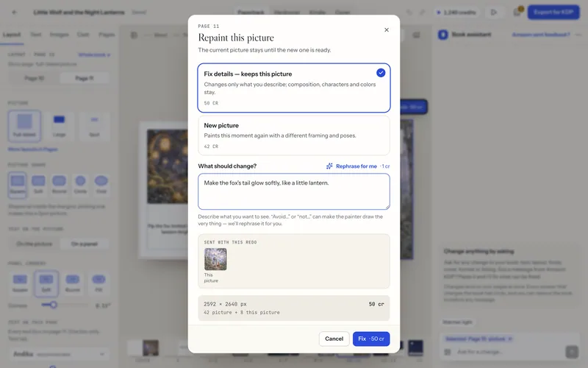588x368 pixels.
Task: Open the notifications icon with badge
Action: pos(517,12)
